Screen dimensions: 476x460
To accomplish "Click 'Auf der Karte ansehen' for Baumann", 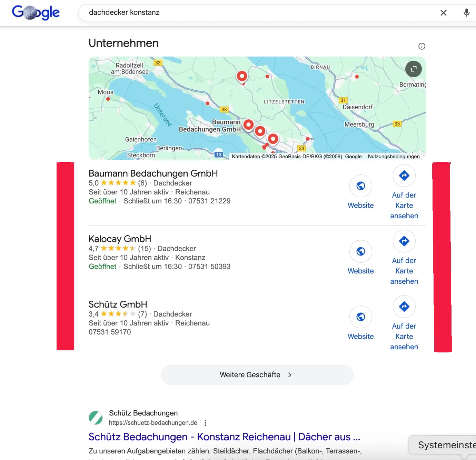I will coord(404,206).
